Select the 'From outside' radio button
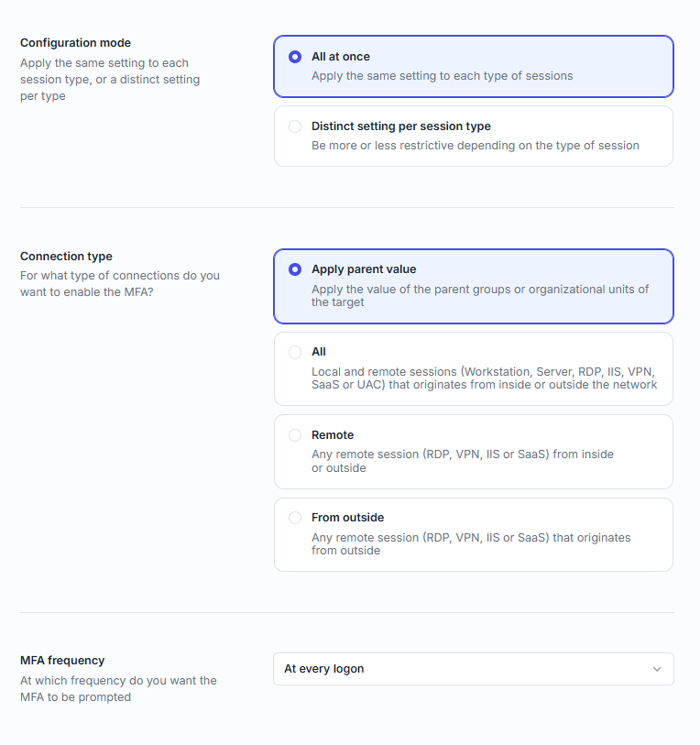The image size is (700, 745). [x=295, y=518]
